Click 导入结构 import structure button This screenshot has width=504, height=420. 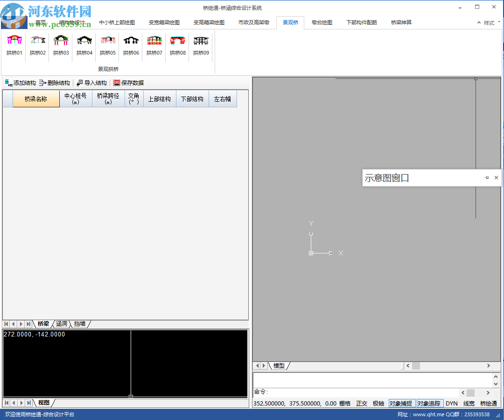coord(91,83)
